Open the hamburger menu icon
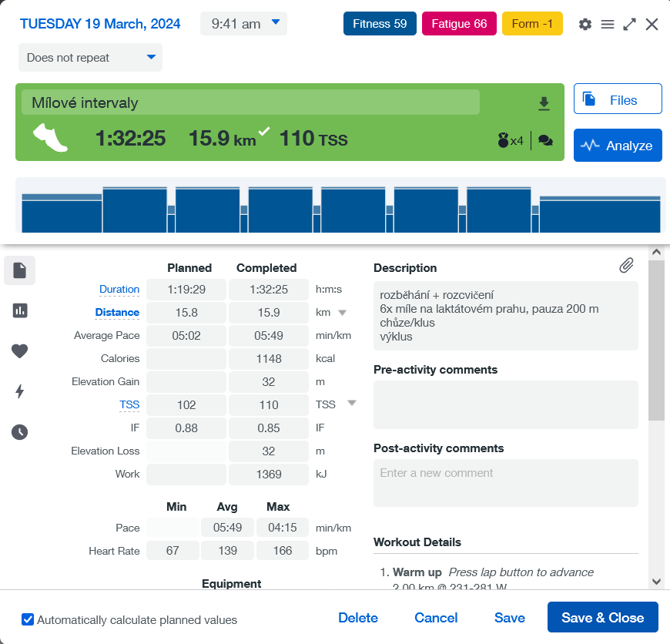The image size is (670, 644). coord(608,25)
